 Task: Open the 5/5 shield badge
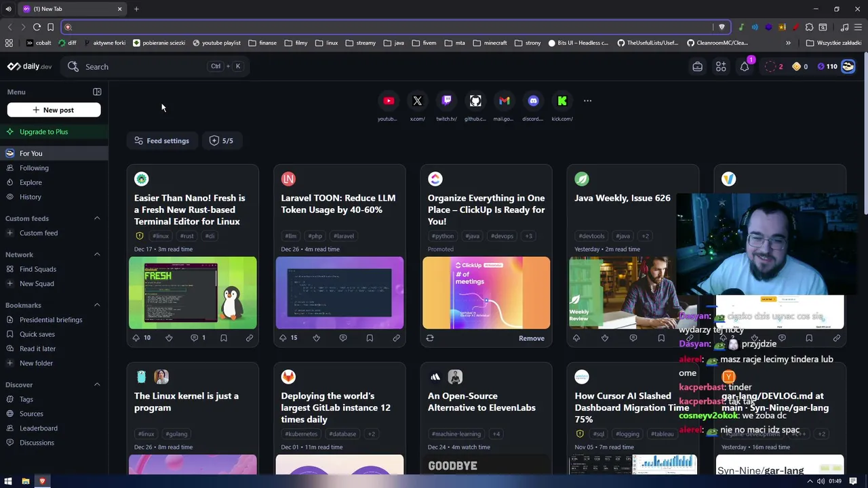222,141
